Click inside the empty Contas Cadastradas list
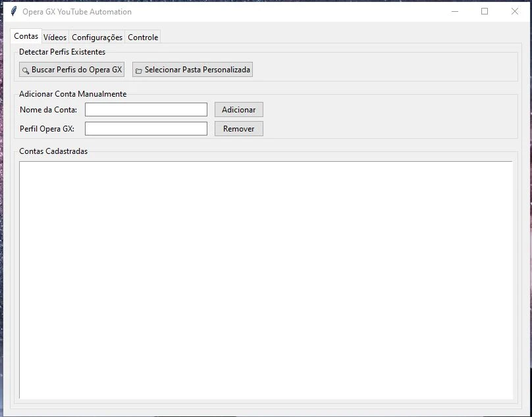The image size is (532, 417). pos(265,280)
